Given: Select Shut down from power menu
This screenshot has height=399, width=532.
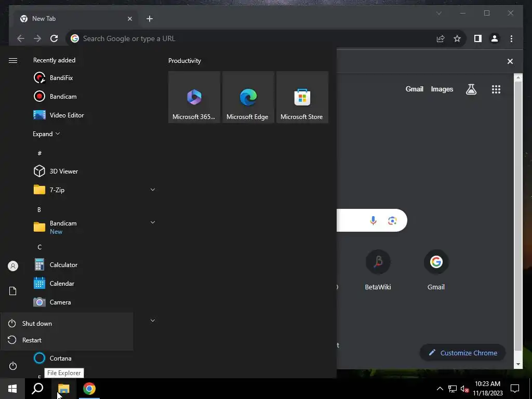Looking at the screenshot, I should point(67,323).
